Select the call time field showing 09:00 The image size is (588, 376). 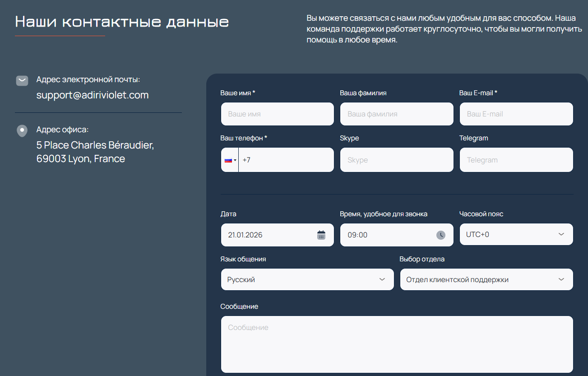[x=388, y=235]
